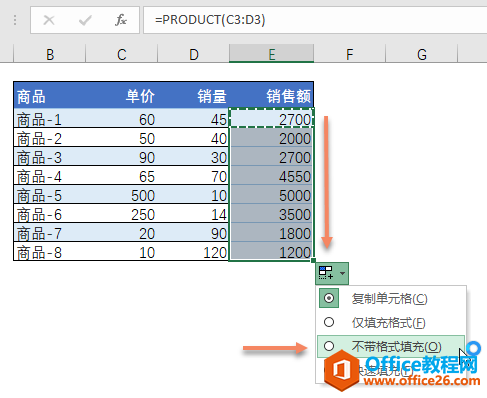Click sales cell 3500 in 商品-6 row

click(271, 213)
